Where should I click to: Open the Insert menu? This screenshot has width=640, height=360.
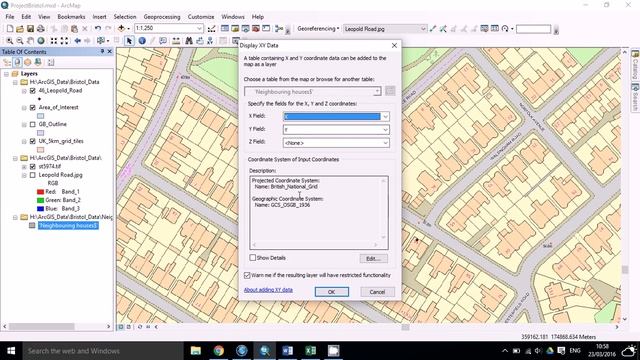coord(99,17)
